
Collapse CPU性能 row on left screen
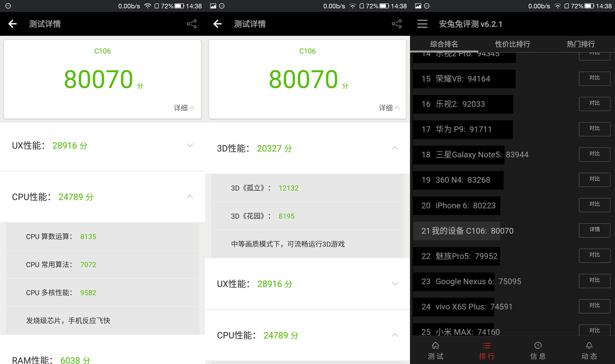click(x=102, y=197)
